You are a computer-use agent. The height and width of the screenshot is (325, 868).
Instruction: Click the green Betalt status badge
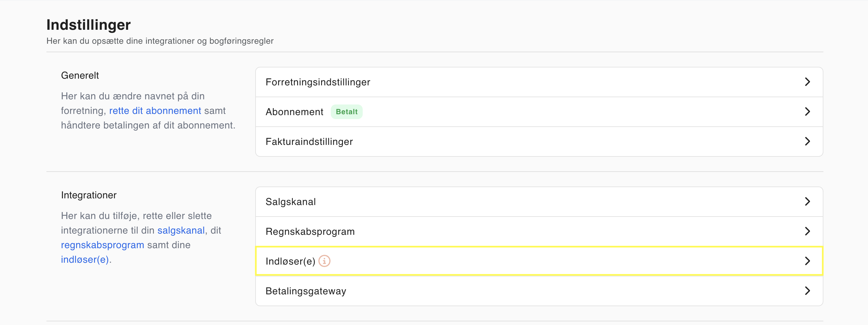tap(346, 111)
